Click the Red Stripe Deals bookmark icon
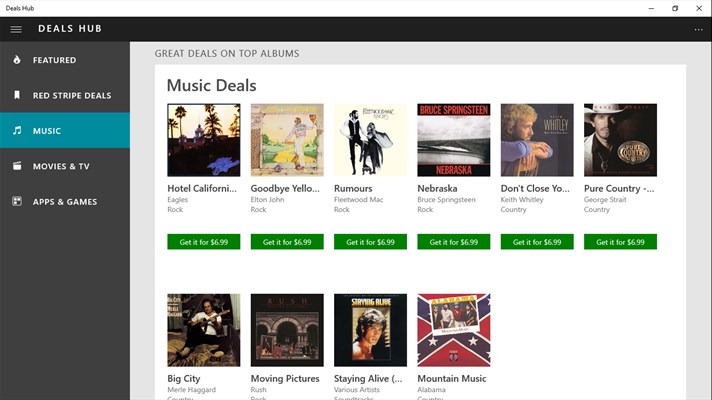The width and height of the screenshot is (712, 400). [16, 96]
